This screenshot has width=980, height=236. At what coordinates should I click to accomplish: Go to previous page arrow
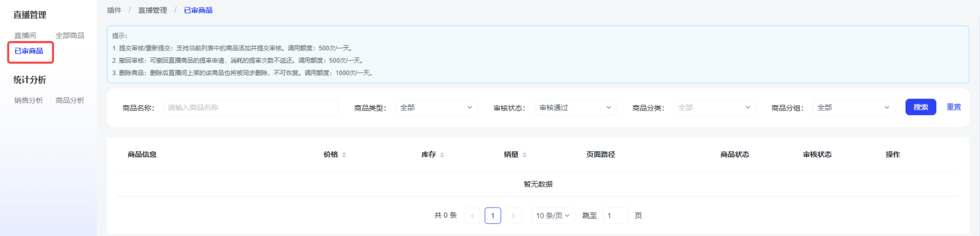point(472,216)
